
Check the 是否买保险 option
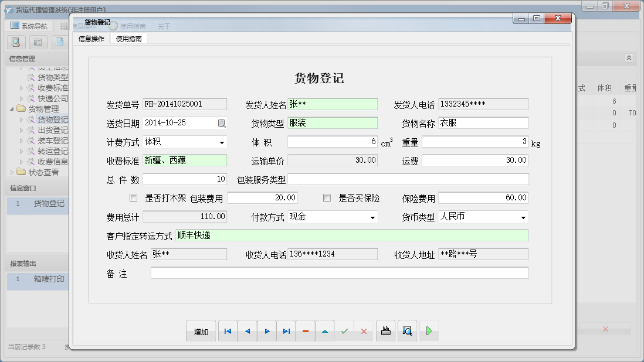pyautogui.click(x=326, y=197)
